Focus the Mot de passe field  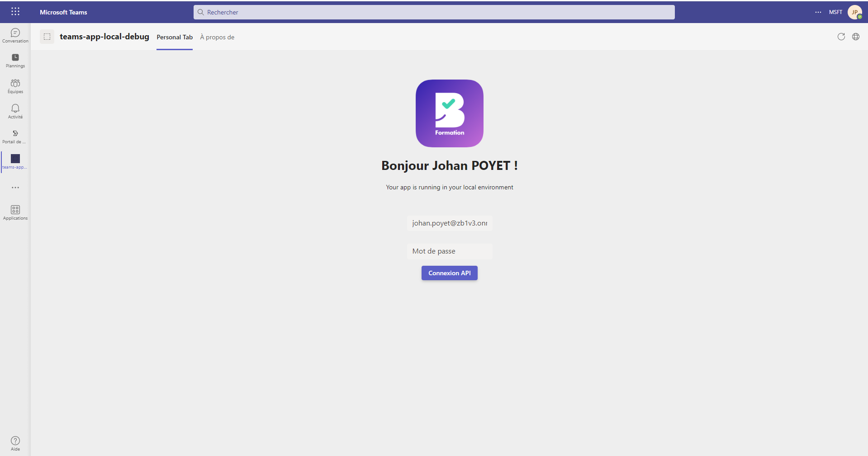coord(450,251)
